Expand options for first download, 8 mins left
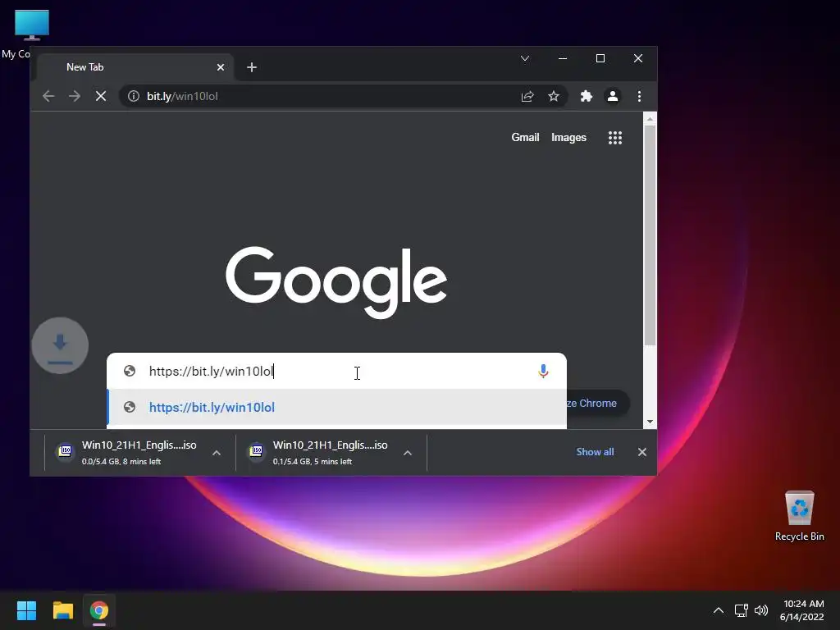Viewport: 840px width, 630px height. [x=217, y=453]
